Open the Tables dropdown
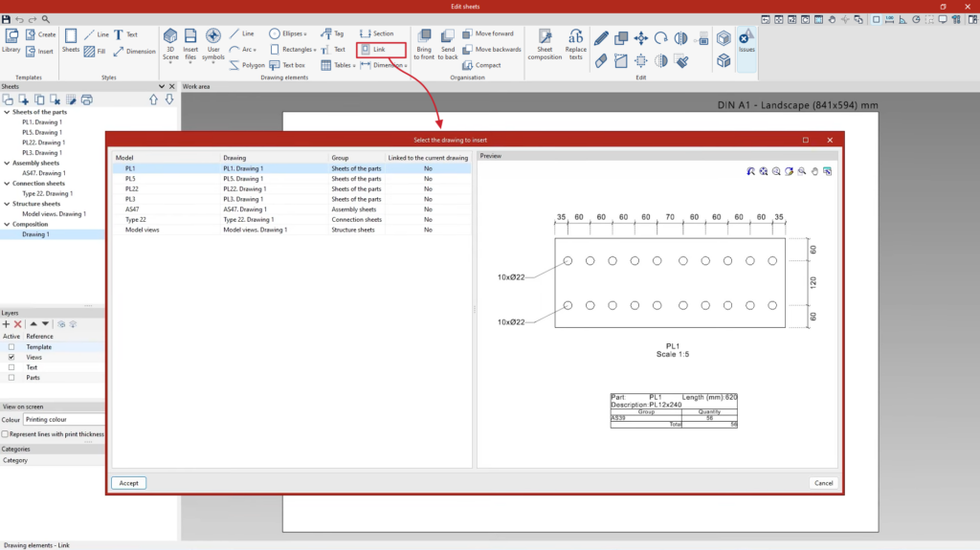Viewport: 980px width, 550px height. pos(338,65)
